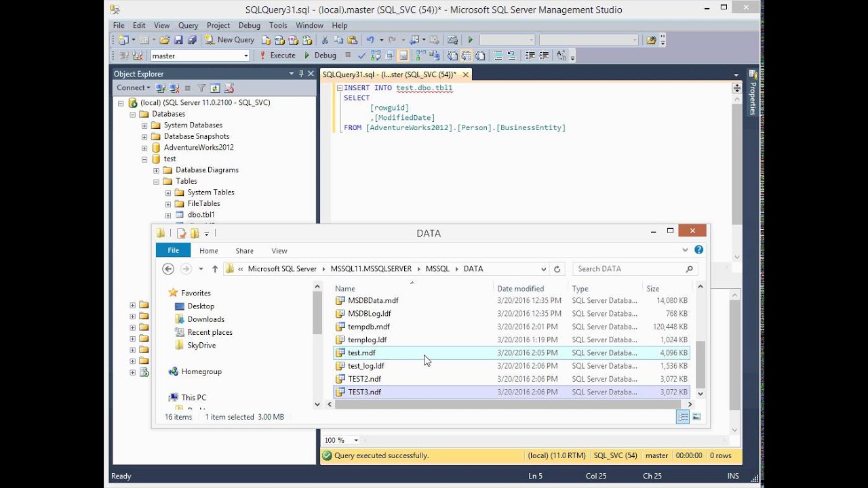
Task: Click the Change Connection toolbar icon
Action: [x=138, y=56]
